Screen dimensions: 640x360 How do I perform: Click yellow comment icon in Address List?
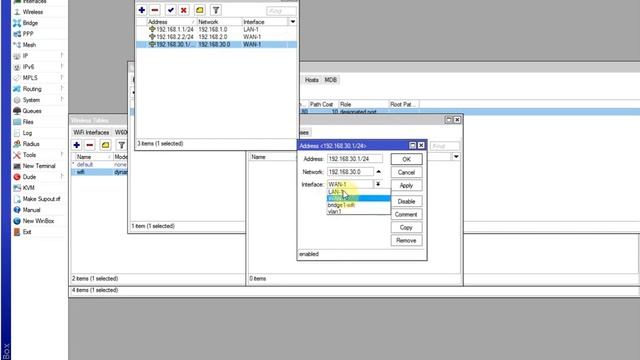click(x=200, y=10)
